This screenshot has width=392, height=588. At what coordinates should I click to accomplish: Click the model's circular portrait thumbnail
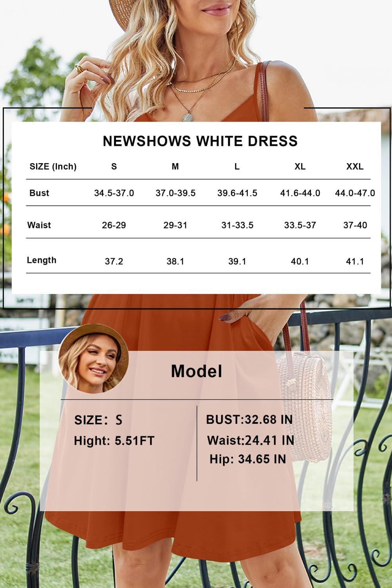click(x=93, y=358)
